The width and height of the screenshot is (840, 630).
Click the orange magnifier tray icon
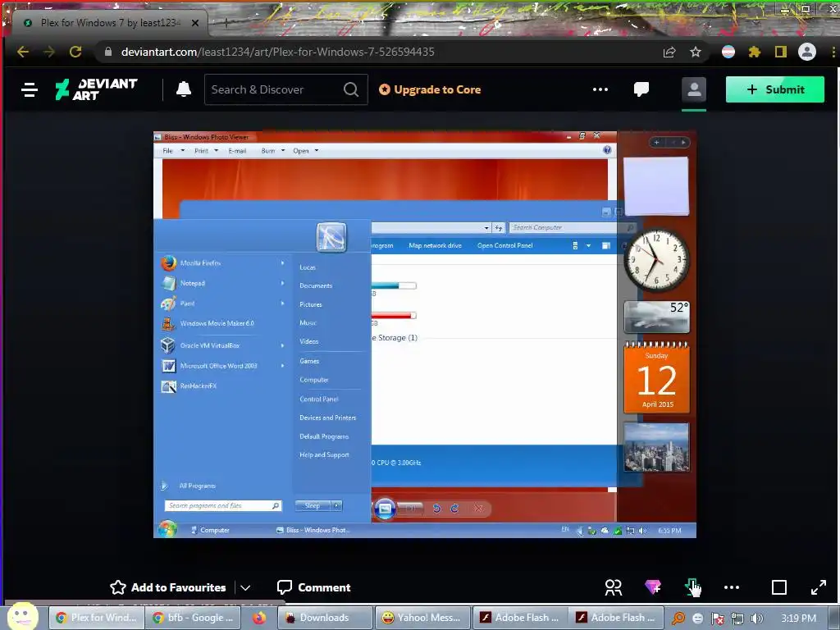(678, 619)
